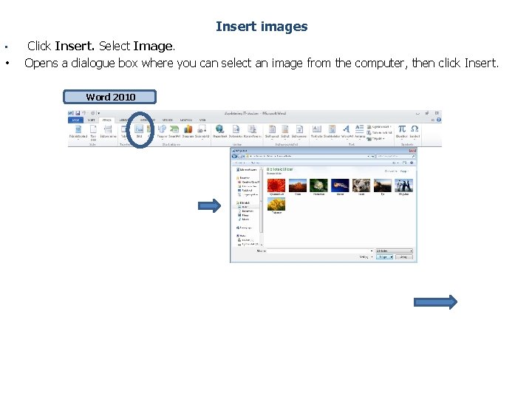
Task: Click the Picture (Bild) icon in the Word ribbon
Action: (x=139, y=129)
